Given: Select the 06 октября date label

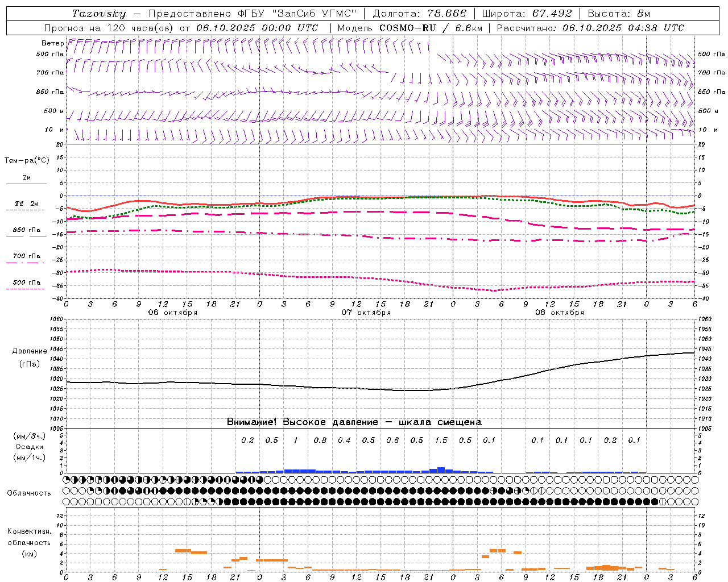Looking at the screenshot, I should (x=173, y=313).
